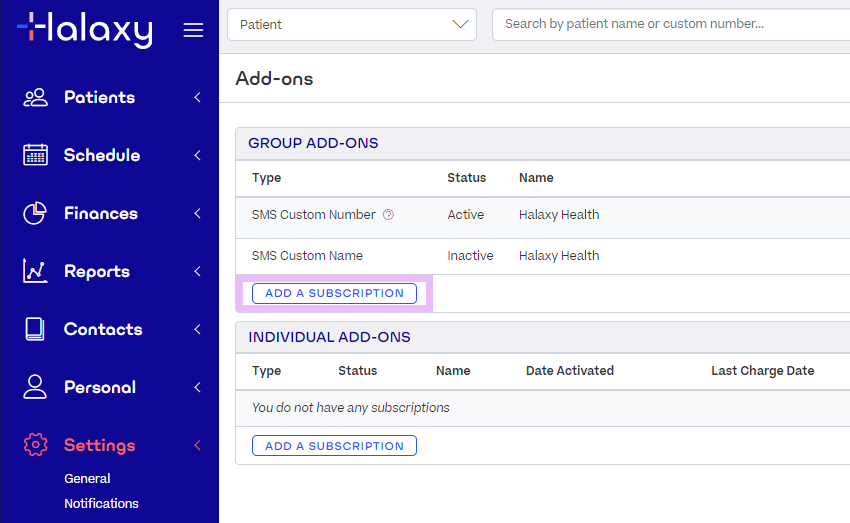Click the Settings gear icon

click(x=35, y=445)
